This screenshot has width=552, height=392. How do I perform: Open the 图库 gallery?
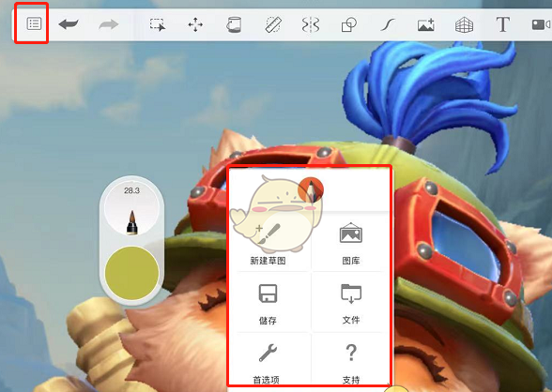(351, 243)
